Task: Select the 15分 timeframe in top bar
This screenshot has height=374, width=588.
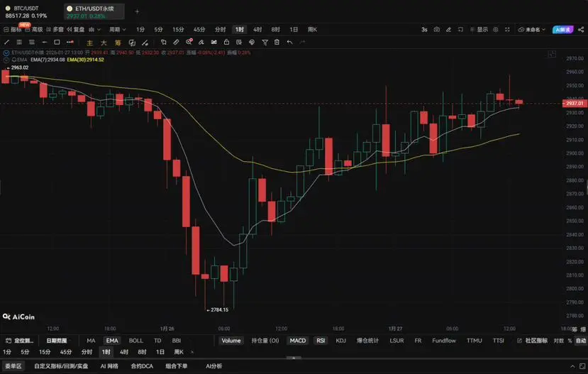Action: click(x=178, y=29)
